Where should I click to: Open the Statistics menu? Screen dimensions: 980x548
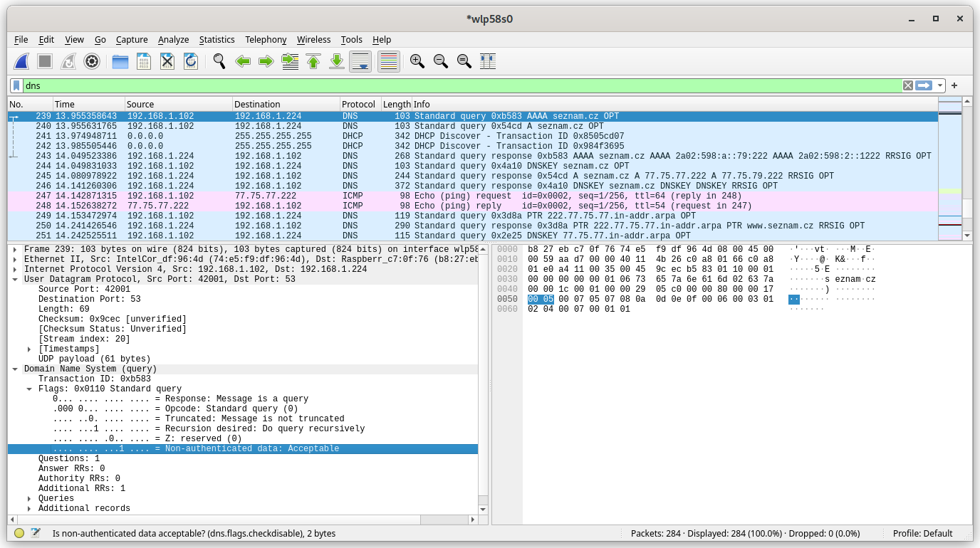(217, 40)
